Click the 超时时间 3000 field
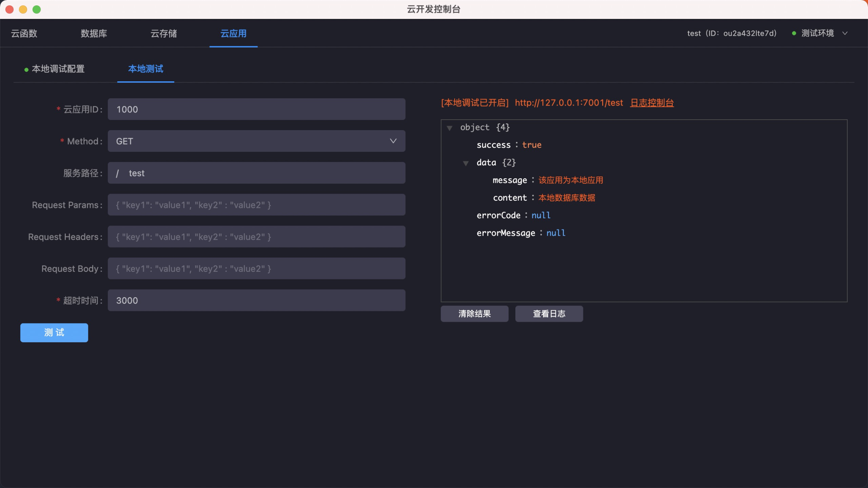Screen dimensions: 868x488 tap(256, 300)
